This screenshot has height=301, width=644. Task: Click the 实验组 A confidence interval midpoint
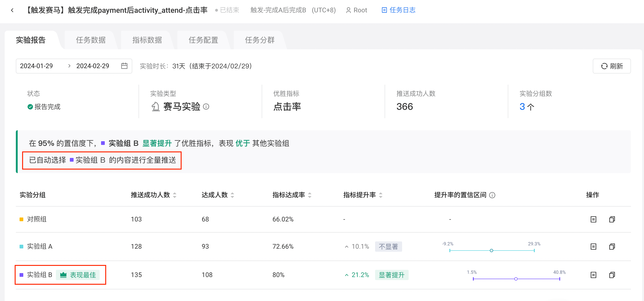pyautogui.click(x=491, y=251)
